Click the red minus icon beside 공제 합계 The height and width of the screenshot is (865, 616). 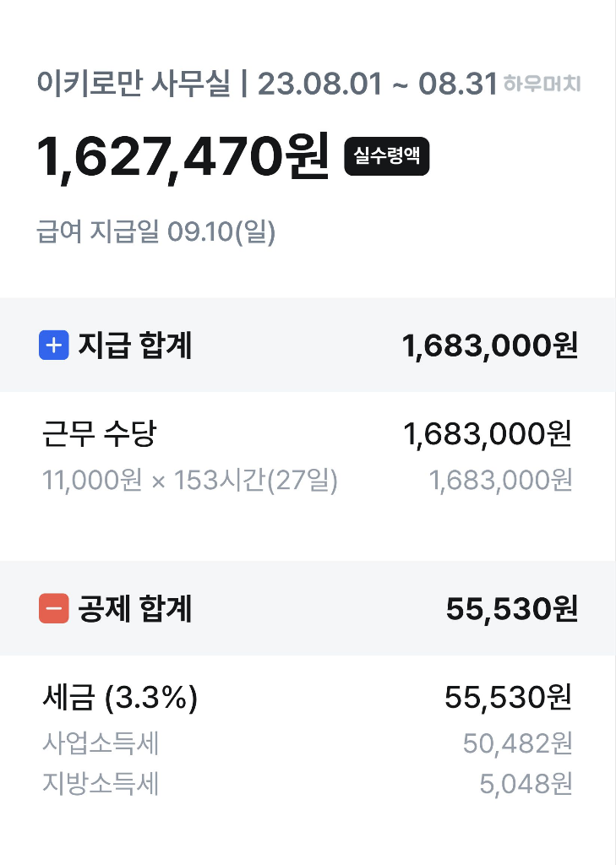coord(53,608)
